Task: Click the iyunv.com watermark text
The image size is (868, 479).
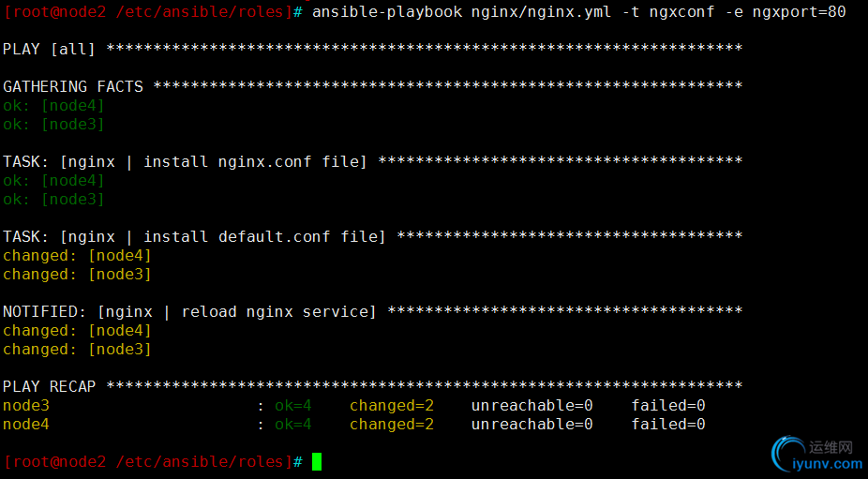Action: pyautogui.click(x=828, y=463)
